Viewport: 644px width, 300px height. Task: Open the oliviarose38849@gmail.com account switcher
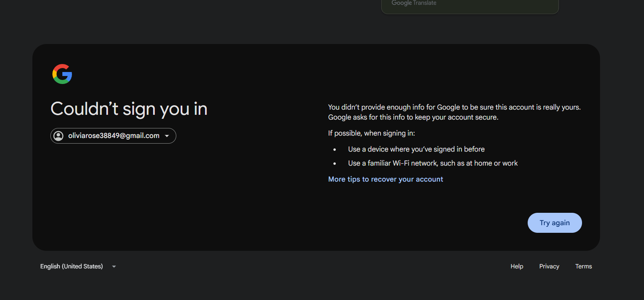(x=113, y=136)
